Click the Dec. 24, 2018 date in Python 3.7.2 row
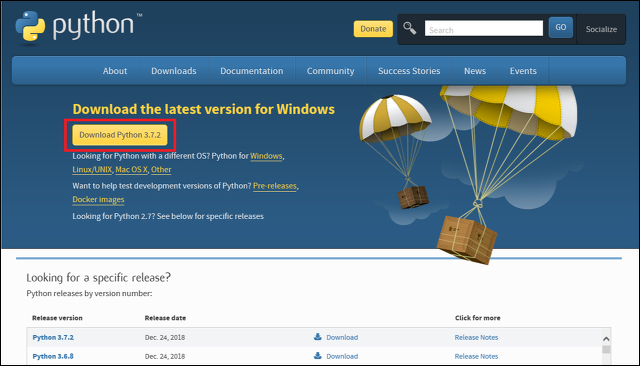Viewport: 640px width, 366px height. [x=165, y=337]
